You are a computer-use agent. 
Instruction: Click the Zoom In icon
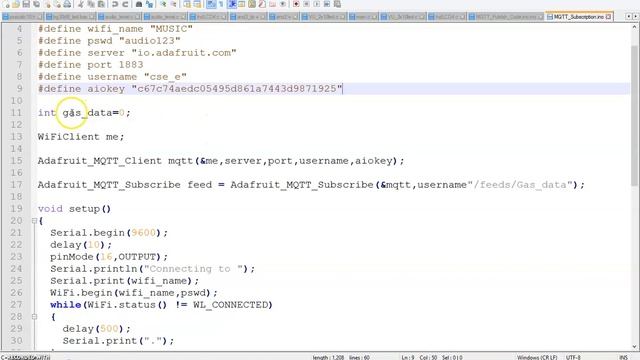163,4
